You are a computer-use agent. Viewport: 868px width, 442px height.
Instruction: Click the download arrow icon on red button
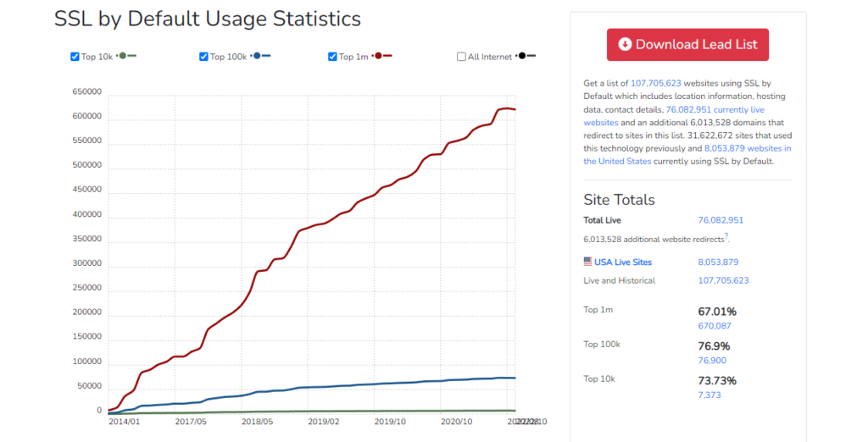click(625, 44)
